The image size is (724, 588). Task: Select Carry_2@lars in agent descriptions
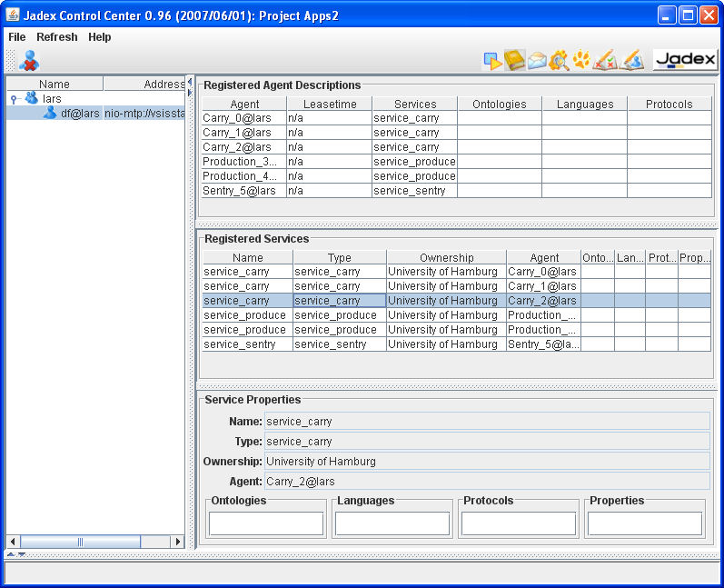click(x=244, y=147)
